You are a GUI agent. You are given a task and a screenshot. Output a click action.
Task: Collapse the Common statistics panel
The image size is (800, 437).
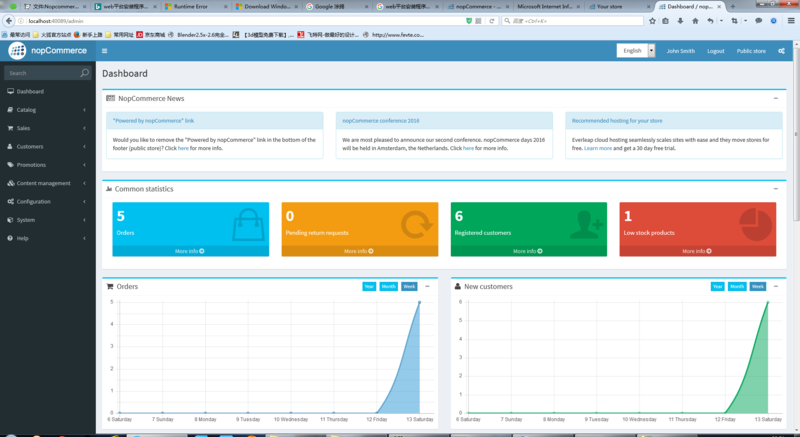point(775,188)
